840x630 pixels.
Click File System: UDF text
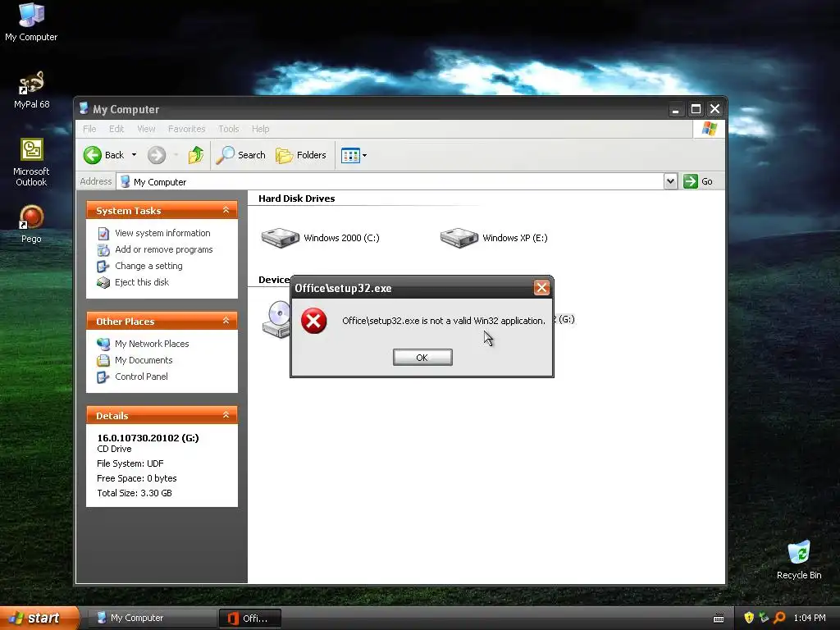(130, 463)
